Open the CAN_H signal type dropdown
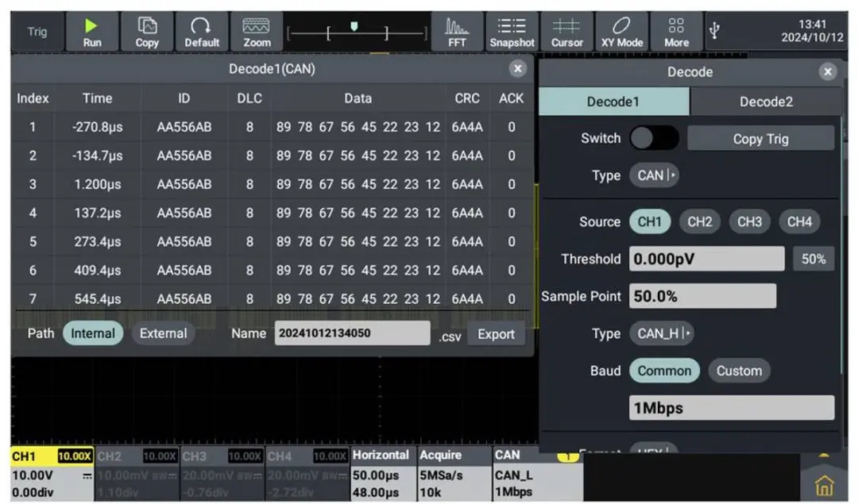 [x=662, y=333]
